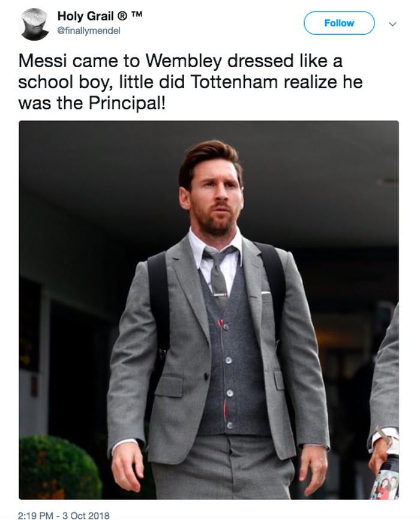The width and height of the screenshot is (420, 520).
Task: Click the 3 Oct 2018 date text
Action: tap(85, 515)
